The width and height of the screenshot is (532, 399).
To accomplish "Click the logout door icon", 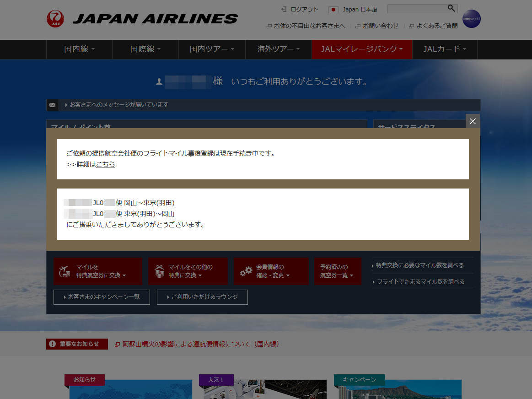I will 284,9.
